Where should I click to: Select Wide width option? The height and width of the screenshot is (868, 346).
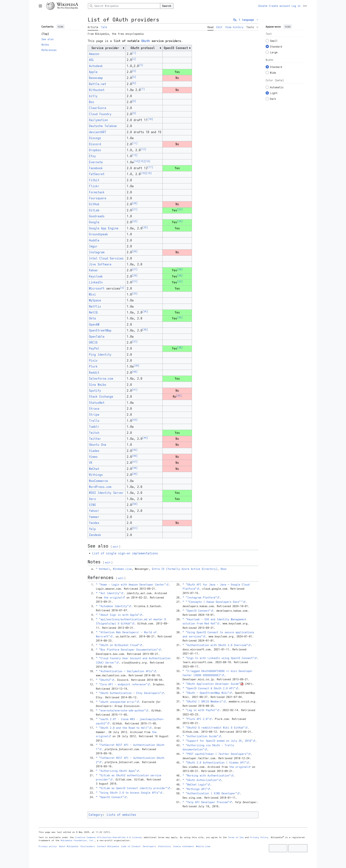point(267,73)
